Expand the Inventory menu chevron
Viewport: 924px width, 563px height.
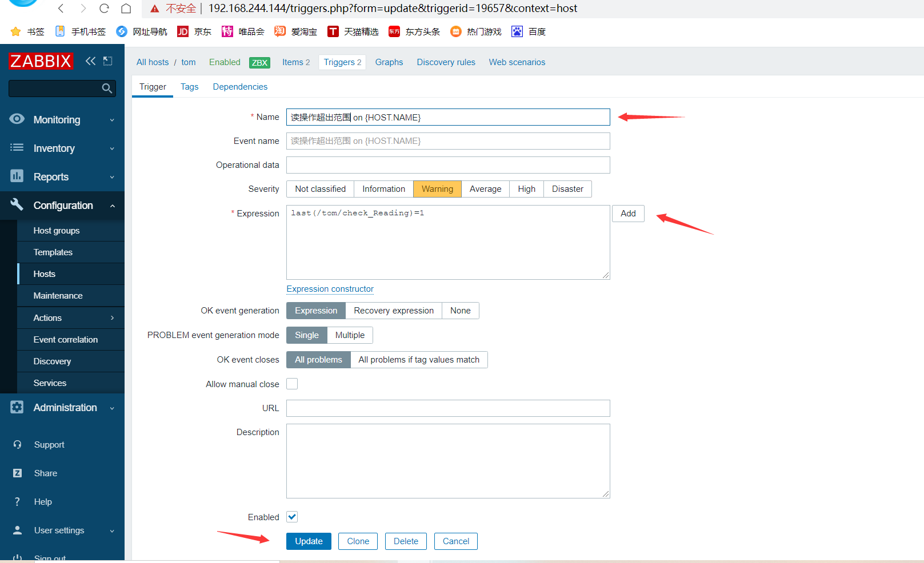click(112, 148)
